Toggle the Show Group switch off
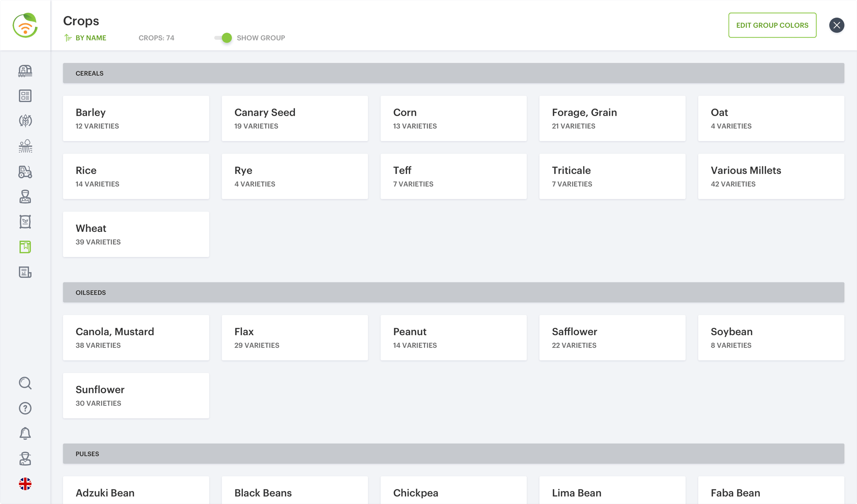857x504 pixels. tap(223, 38)
